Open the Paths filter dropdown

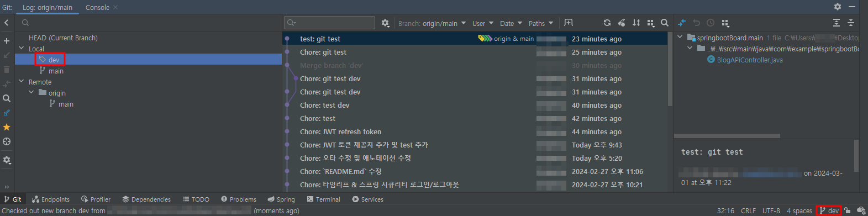point(540,23)
